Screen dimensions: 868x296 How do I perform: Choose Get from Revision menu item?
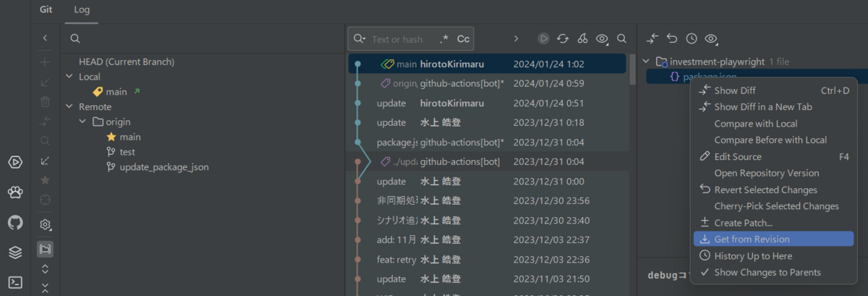(773, 240)
